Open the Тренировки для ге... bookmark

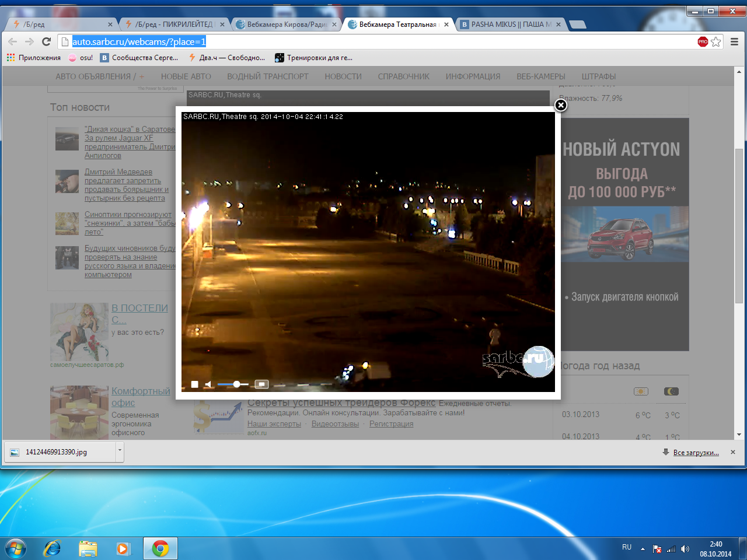313,58
